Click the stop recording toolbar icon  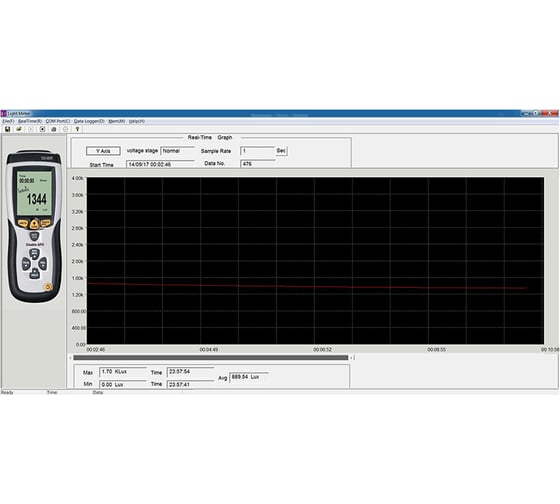tap(42, 129)
